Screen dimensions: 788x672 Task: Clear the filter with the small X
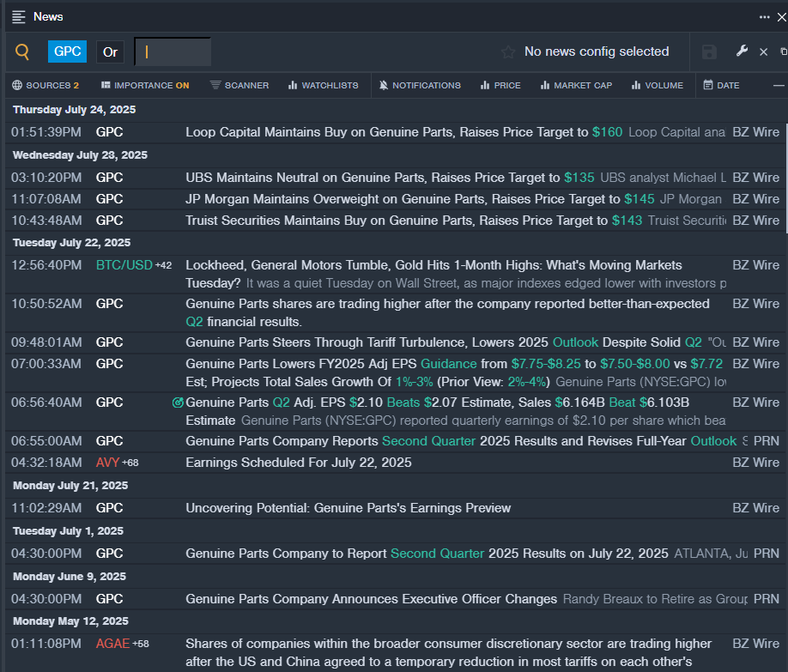(763, 51)
